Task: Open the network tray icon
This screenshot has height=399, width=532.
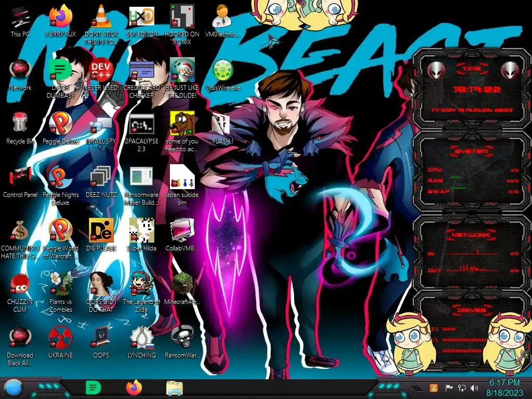Action: 462,388
